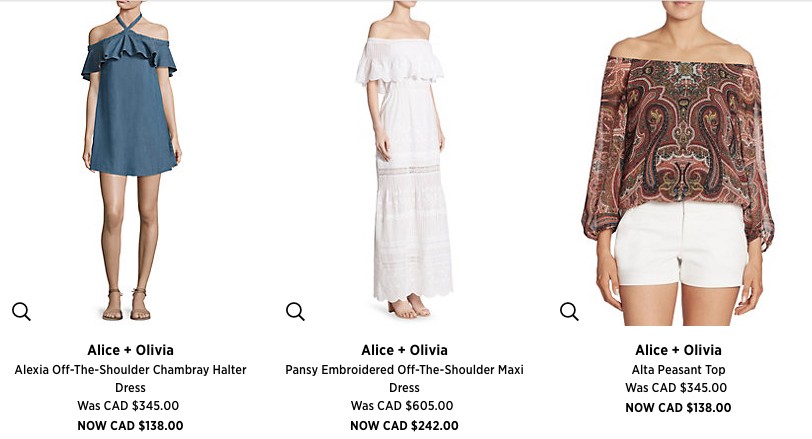Viewport: 812px width, 439px height.
Task: Click the white shorts in the peasant top photo
Action: point(680,244)
